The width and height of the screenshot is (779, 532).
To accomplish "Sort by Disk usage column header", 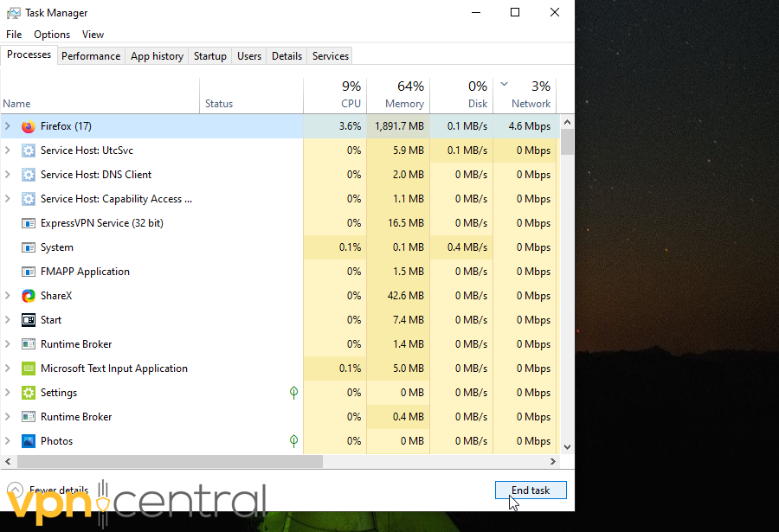I will (x=461, y=96).
